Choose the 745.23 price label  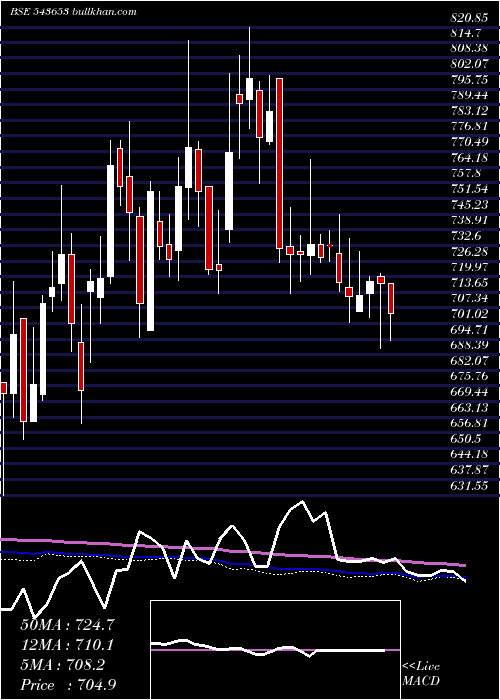click(468, 204)
